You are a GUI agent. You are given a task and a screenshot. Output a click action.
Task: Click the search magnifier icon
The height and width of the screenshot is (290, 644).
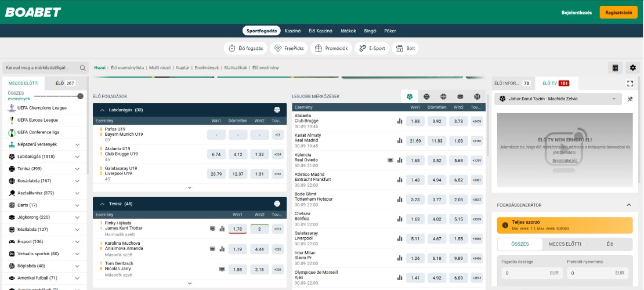click(82, 68)
